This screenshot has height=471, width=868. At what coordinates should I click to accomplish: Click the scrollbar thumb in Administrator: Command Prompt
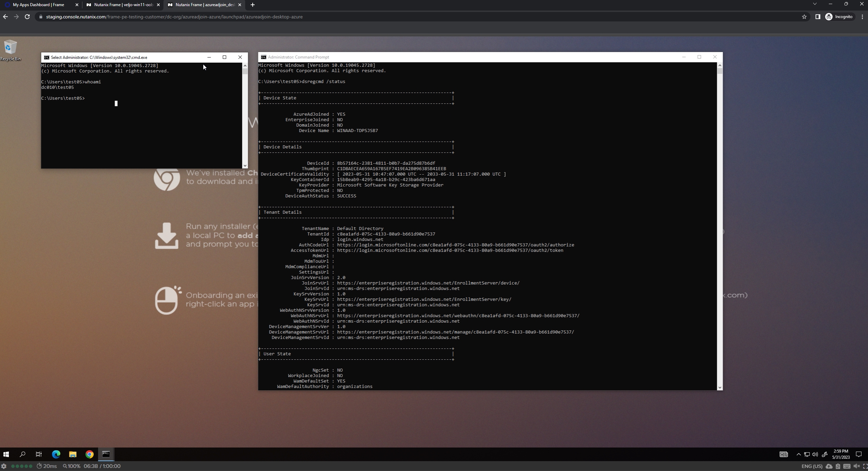point(720,71)
